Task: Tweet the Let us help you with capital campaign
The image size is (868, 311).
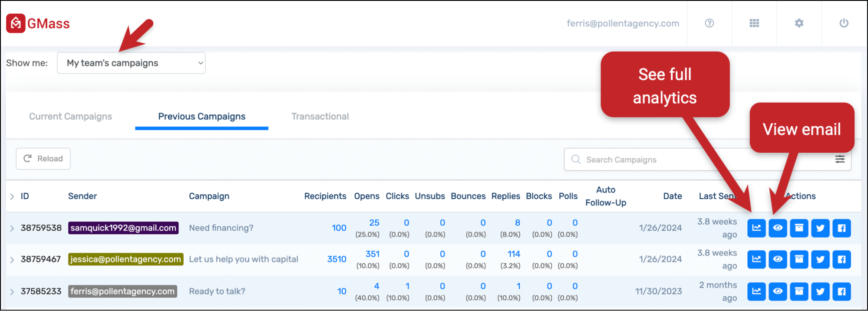Action: [x=820, y=259]
